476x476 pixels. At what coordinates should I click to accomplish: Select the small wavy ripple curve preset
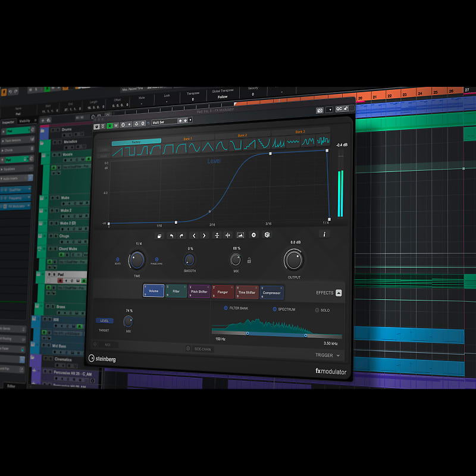point(293,142)
